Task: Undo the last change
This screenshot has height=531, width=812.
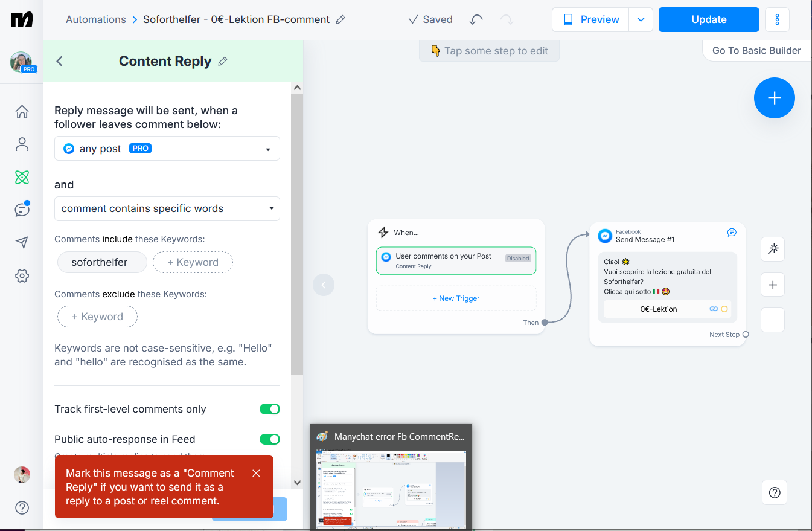Action: click(x=476, y=19)
